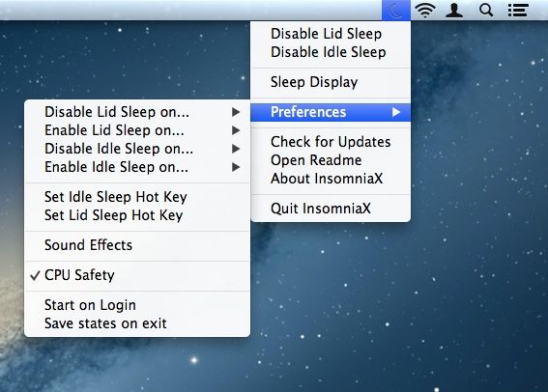Toggle the Sound Effects option

coord(137,245)
